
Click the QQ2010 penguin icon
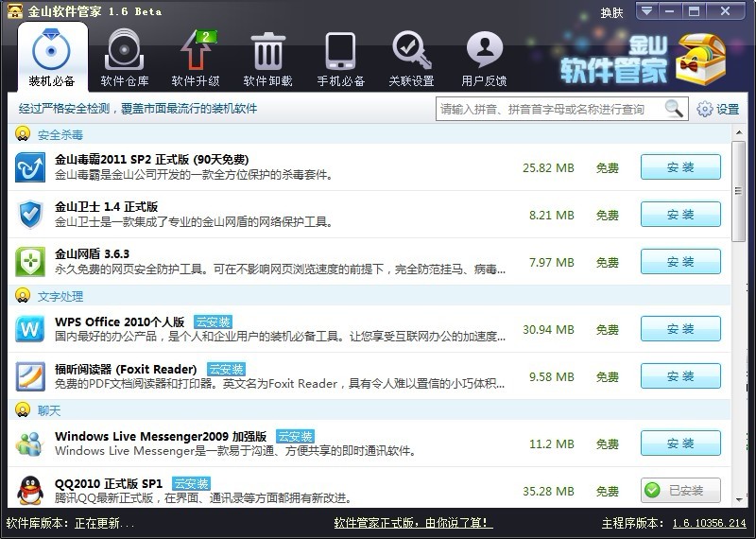30,490
